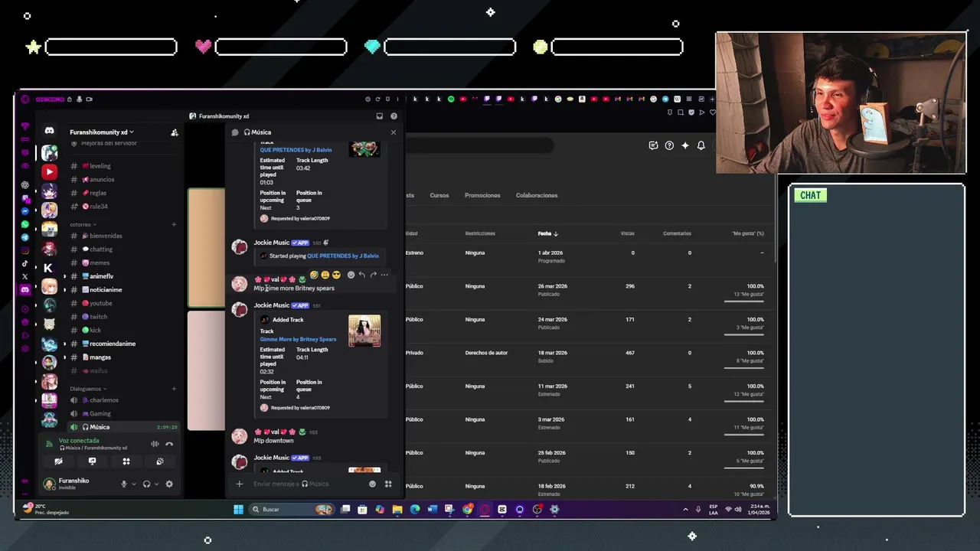This screenshot has width=980, height=551.
Task: Forward val's Gimme more message
Action: [373, 275]
